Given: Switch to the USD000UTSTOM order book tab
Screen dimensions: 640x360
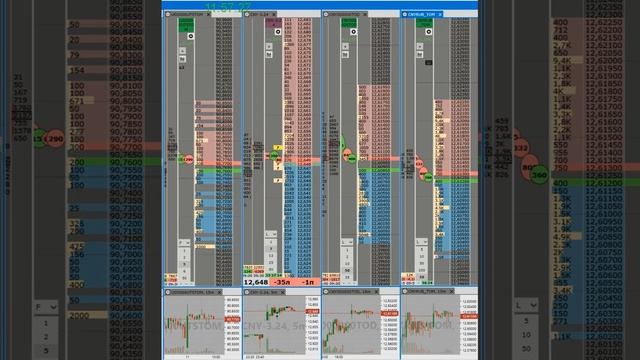Looking at the screenshot, I should [188, 14].
